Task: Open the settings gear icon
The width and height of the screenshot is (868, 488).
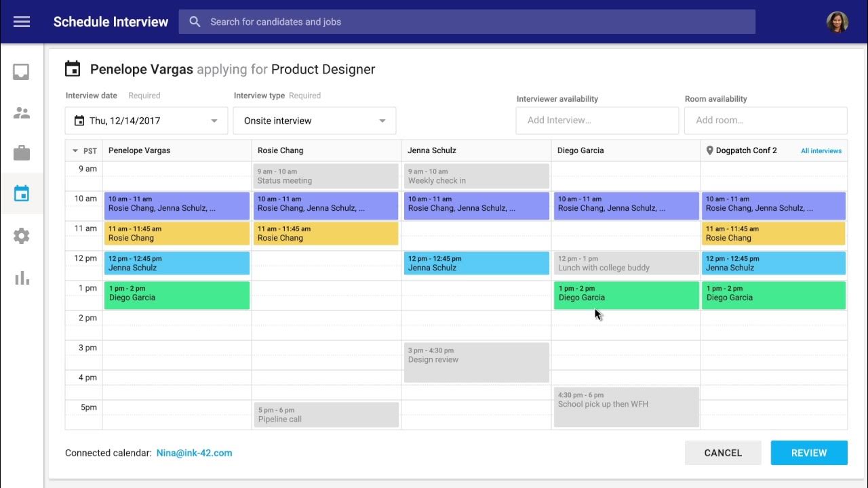Action: click(x=22, y=236)
